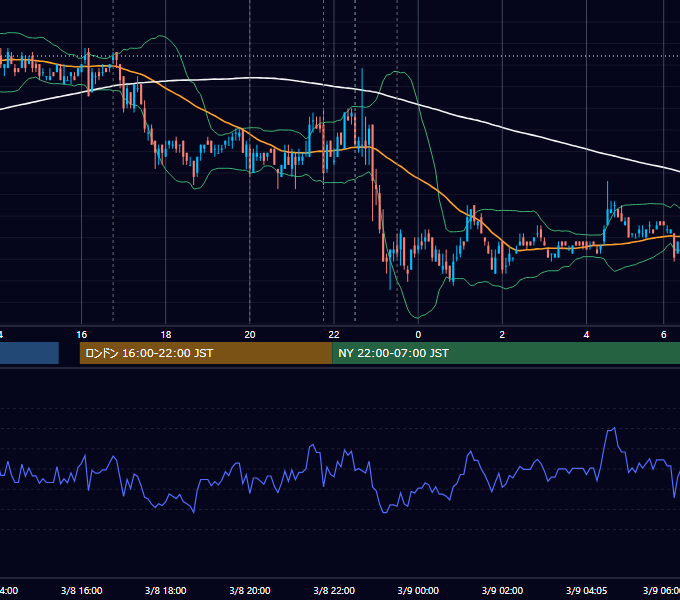The height and width of the screenshot is (600, 680).
Task: Click the 3/8 22:00 time label
Action: [x=334, y=590]
